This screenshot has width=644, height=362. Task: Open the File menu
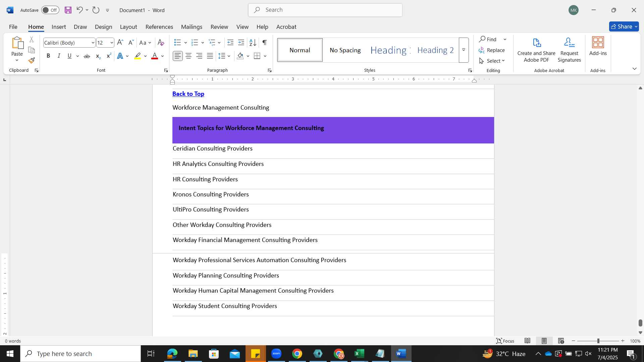(x=13, y=27)
